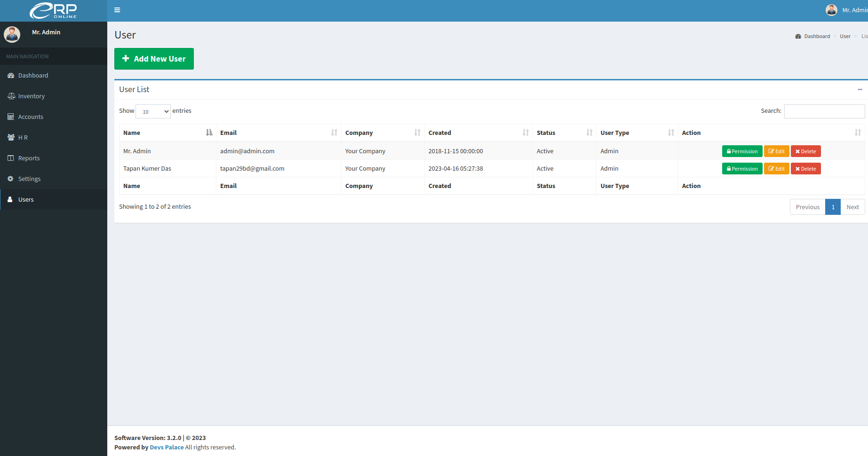The width and height of the screenshot is (868, 456).
Task: Click the Add New User button
Action: point(154,59)
